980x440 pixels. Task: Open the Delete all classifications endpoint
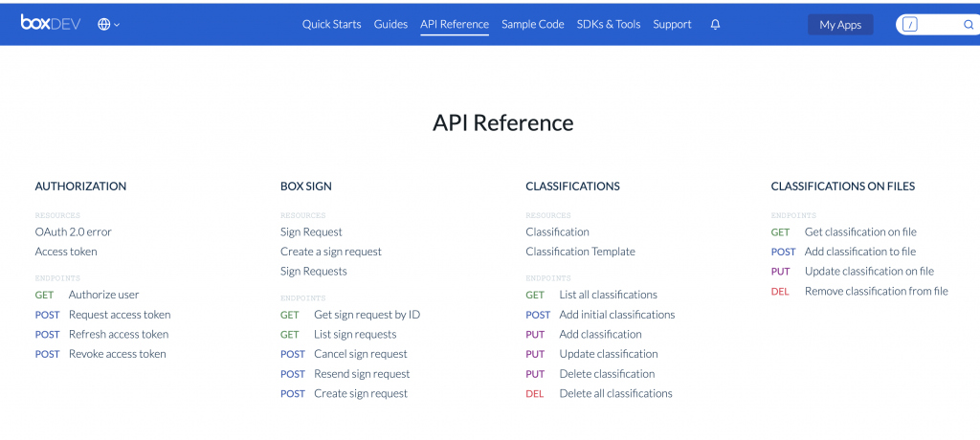click(x=615, y=394)
